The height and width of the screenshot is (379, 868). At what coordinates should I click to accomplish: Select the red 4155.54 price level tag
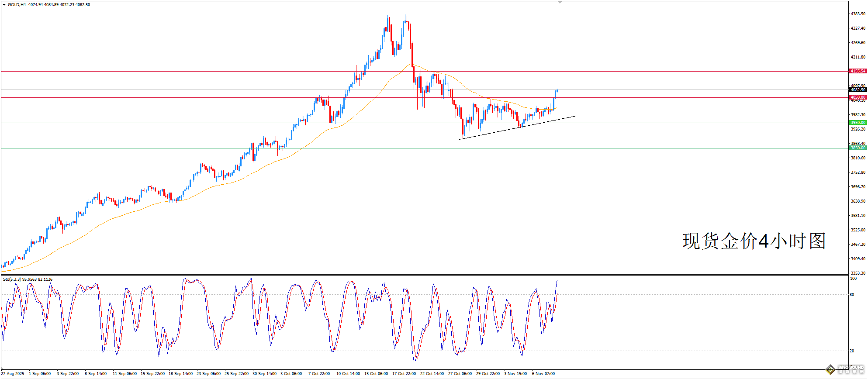tap(858, 71)
